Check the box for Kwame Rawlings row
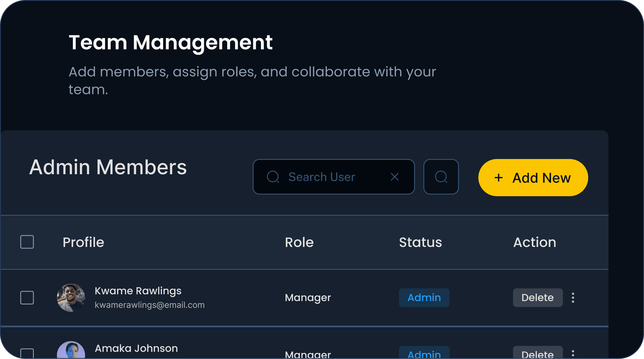This screenshot has height=359, width=644. [27, 298]
